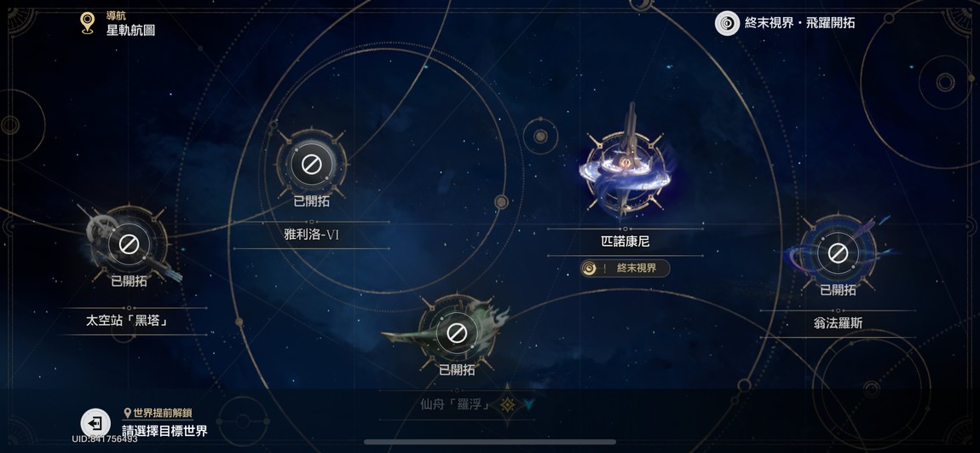Click the 已開拓 status under 翁法羅斯
Screen dimensions: 980x453
(x=838, y=290)
